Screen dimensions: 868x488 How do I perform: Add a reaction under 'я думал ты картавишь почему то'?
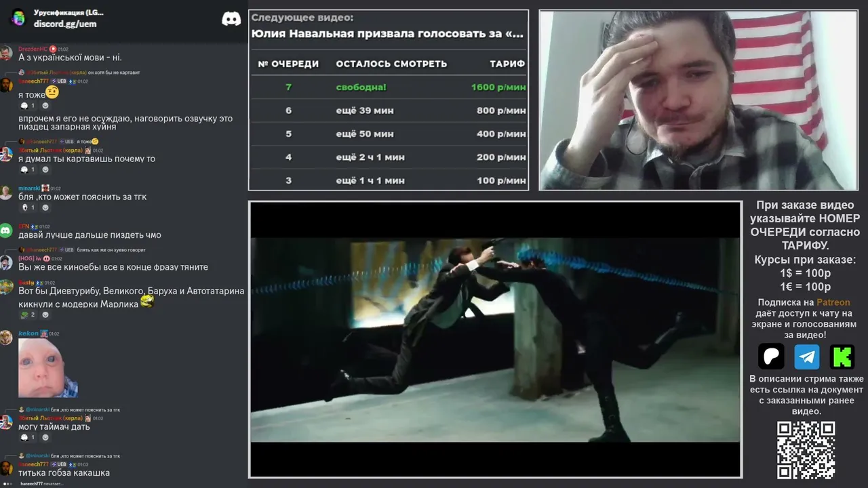pos(45,169)
